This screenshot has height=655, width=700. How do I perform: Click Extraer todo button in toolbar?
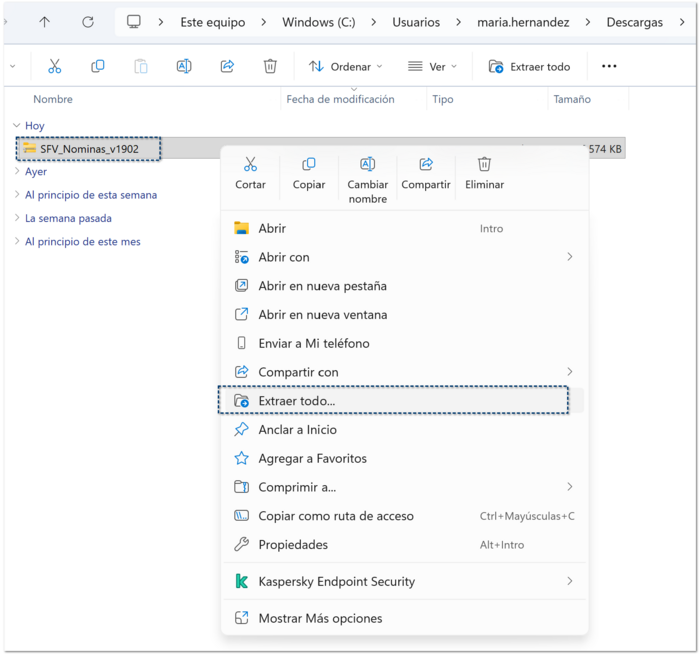[x=529, y=67]
